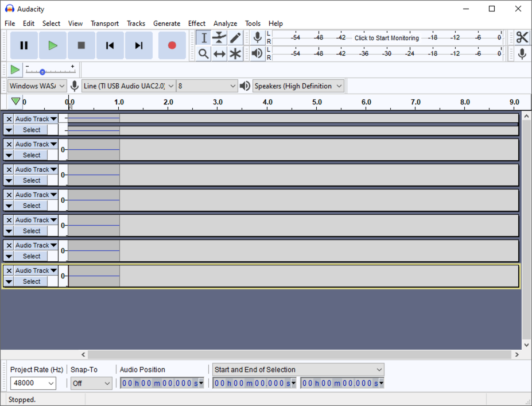Choose the Draw tool pencil
The width and height of the screenshot is (532, 406).
click(235, 38)
